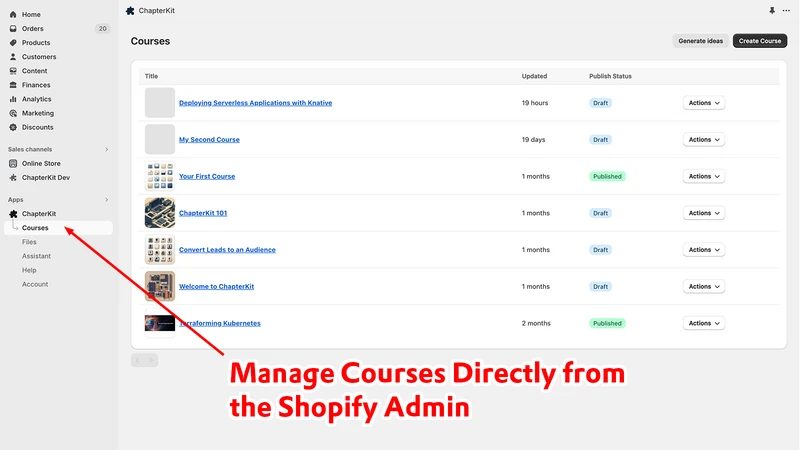Click the Title column header
The image size is (800, 450).
pos(151,77)
